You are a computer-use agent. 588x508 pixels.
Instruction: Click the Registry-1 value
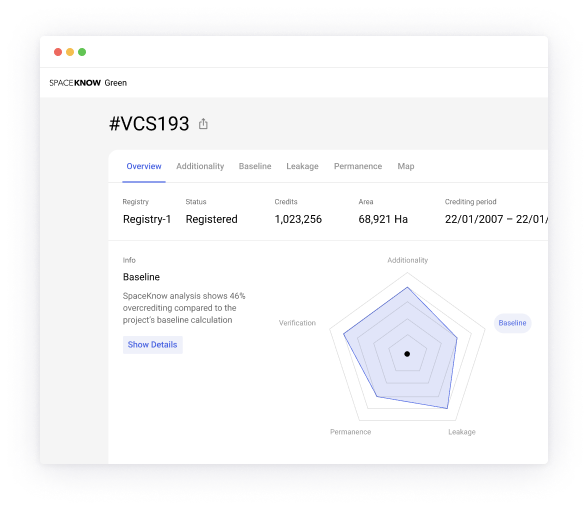147,219
